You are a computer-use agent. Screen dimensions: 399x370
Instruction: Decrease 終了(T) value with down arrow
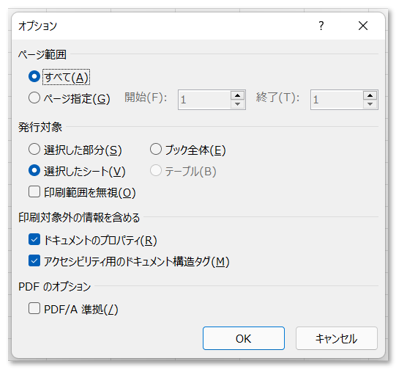(370, 104)
